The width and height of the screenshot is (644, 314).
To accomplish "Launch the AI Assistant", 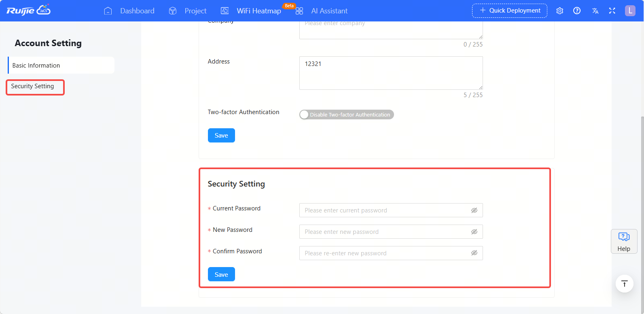I will [322, 11].
